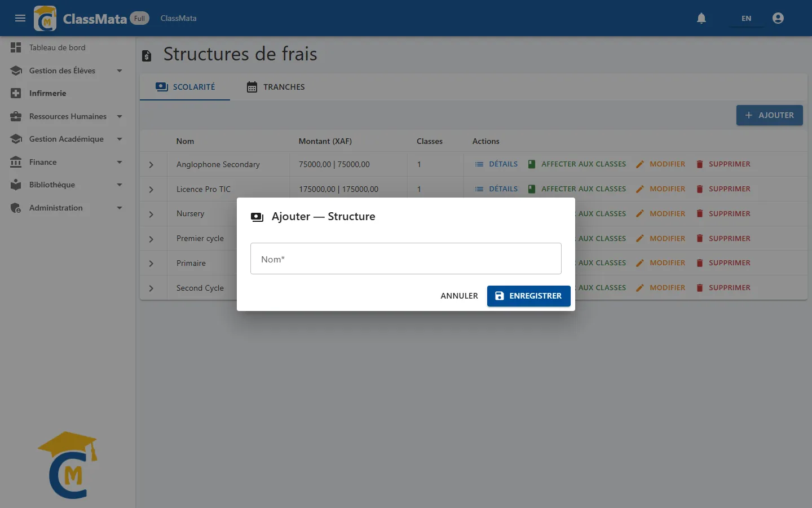The image size is (812, 508).
Task: Expand the Nursery row chevron
Action: tap(151, 214)
